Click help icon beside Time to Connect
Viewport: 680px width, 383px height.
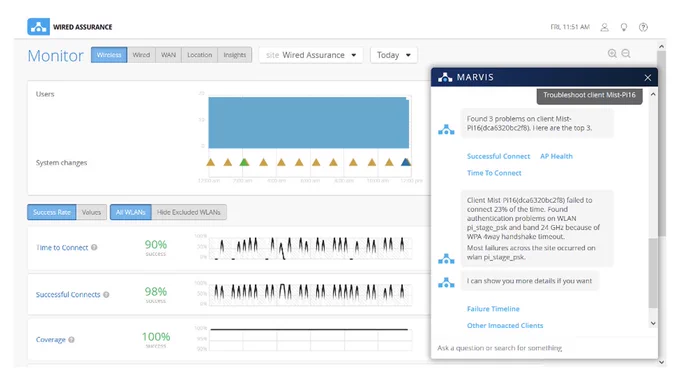[94, 247]
